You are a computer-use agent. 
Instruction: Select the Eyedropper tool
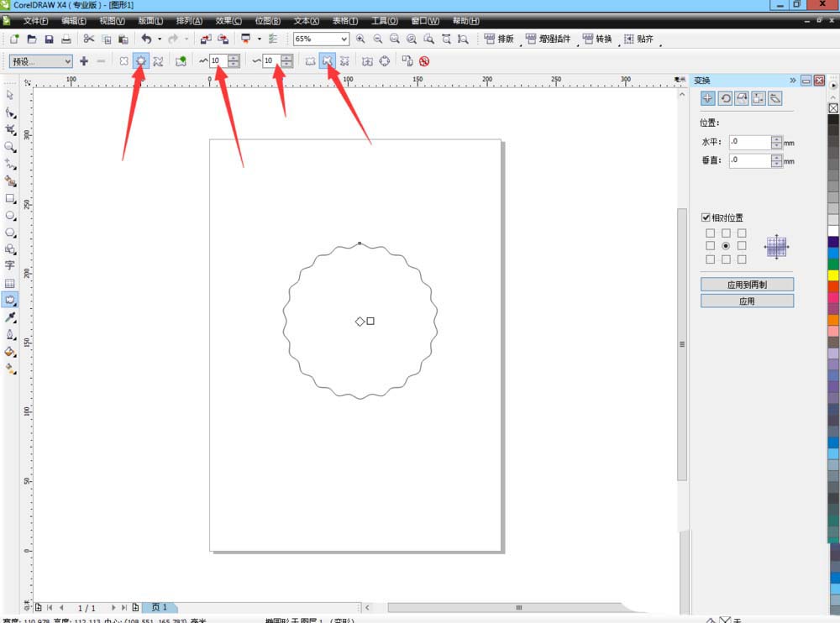[x=10, y=317]
